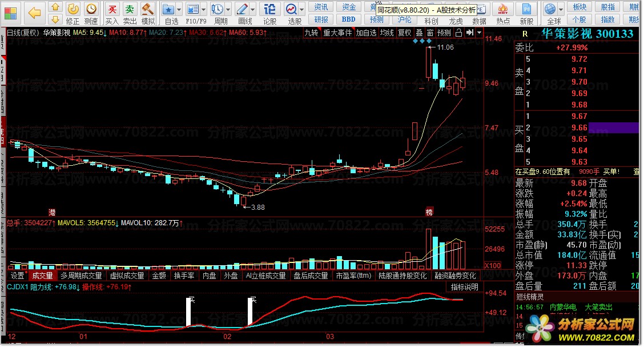Click the 资金 capital flow button
Screen dimensions: 644x347
tap(349, 7)
